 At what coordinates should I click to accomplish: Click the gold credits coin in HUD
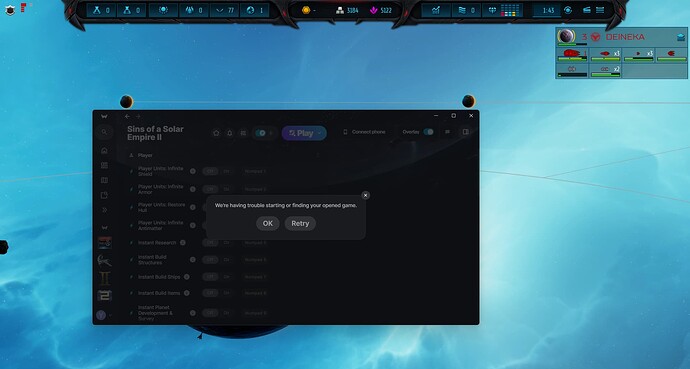[306, 10]
